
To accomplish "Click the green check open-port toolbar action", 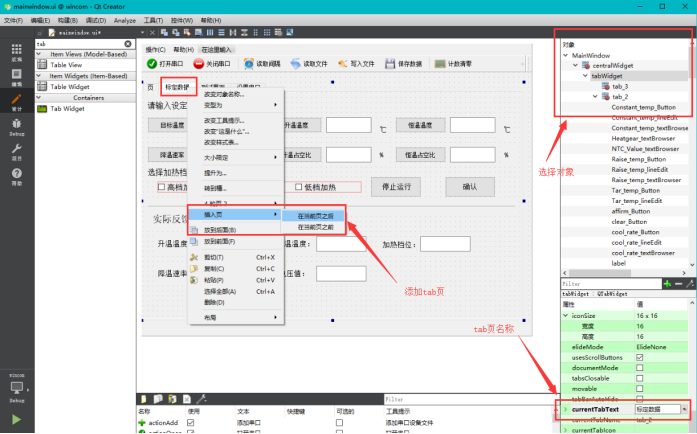I will tap(165, 64).
